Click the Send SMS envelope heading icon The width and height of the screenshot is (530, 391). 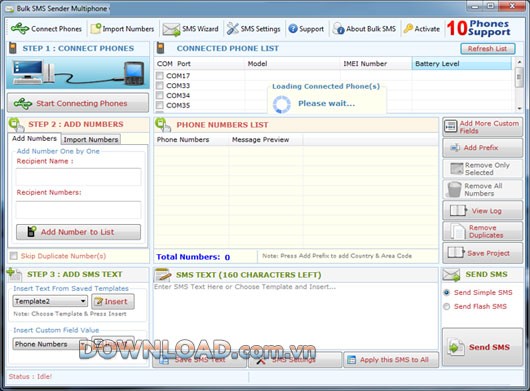coord(452,275)
